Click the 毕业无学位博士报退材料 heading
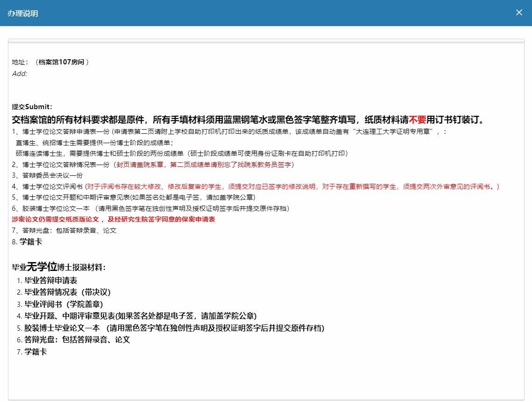 pyautogui.click(x=59, y=267)
